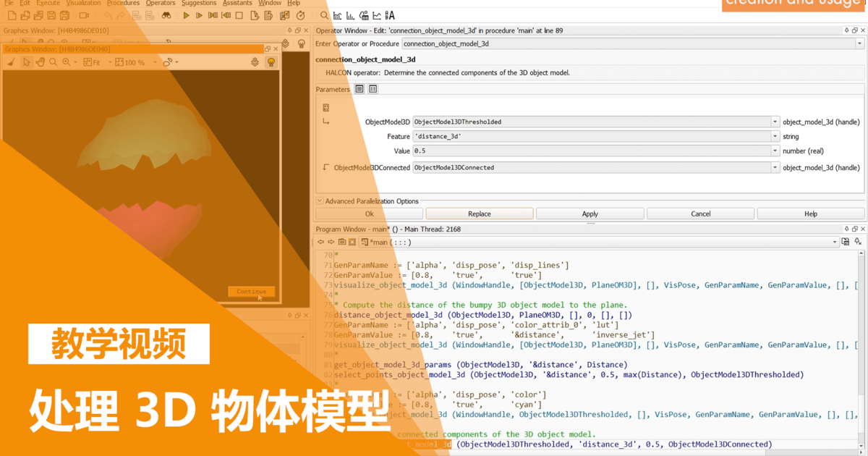Image resolution: width=868 pixels, height=456 pixels.
Task: Select the hand Move tool in Graphics Window
Action: tap(40, 62)
